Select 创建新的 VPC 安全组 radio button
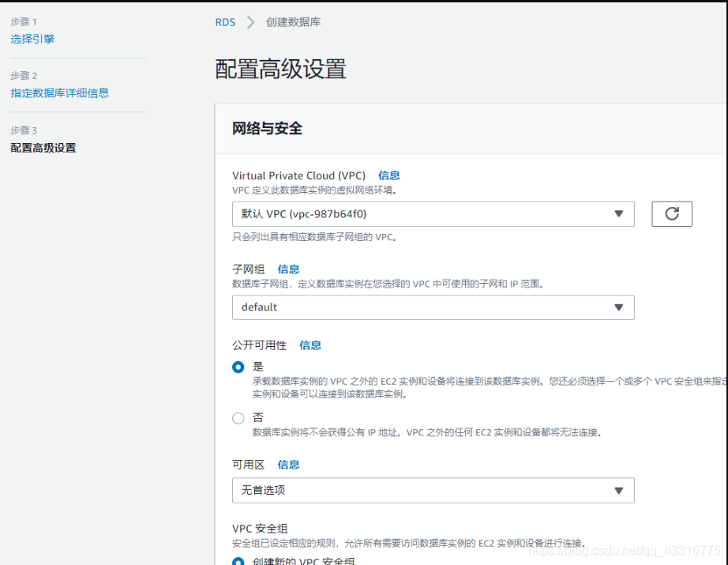Screen dimensions: 728x565 [238, 562]
